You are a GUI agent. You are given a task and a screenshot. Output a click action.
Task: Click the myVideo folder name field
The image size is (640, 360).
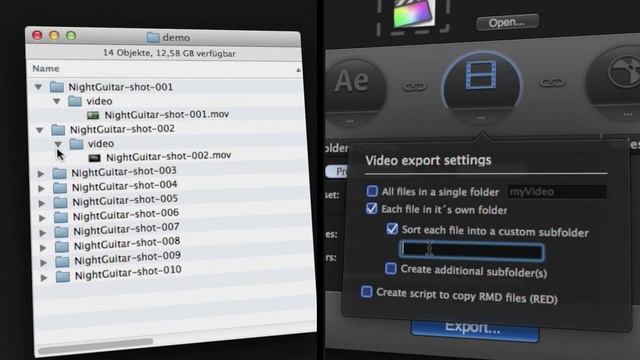point(557,192)
